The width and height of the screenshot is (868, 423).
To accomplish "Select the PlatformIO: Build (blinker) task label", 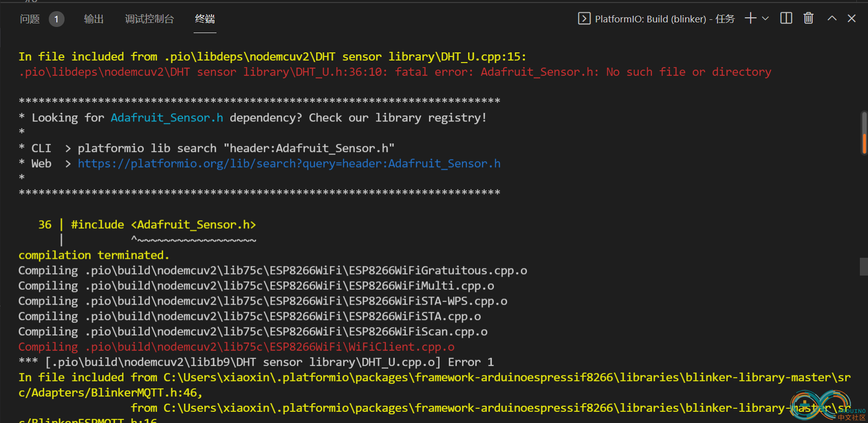I will point(665,19).
